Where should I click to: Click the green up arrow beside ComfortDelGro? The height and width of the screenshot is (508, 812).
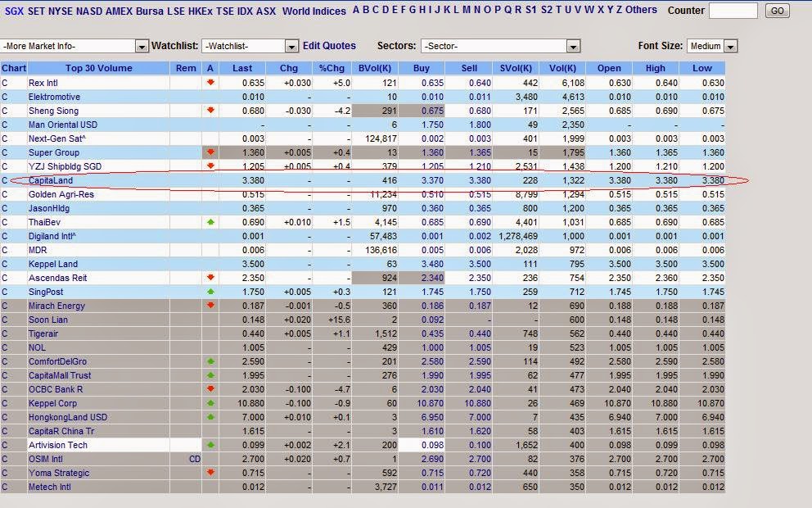pos(210,361)
